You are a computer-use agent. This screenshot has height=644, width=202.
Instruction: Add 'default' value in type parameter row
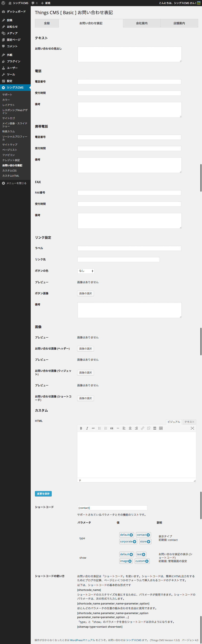point(126,535)
